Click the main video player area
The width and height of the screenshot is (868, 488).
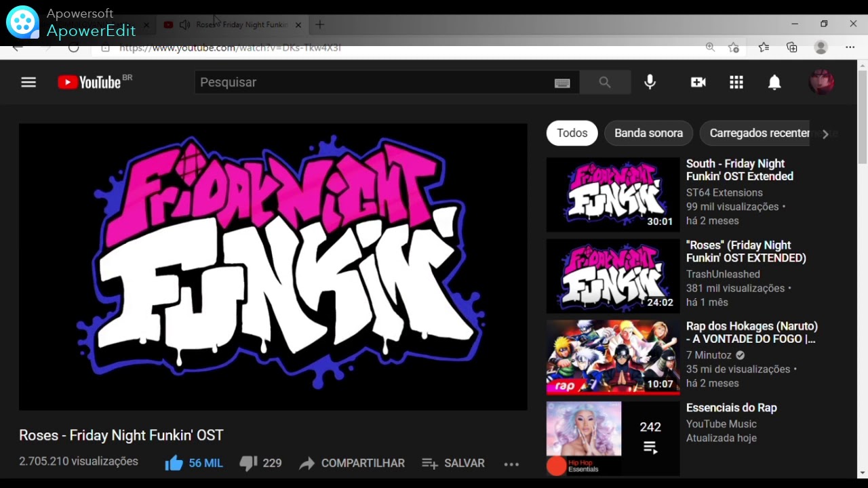(x=273, y=267)
